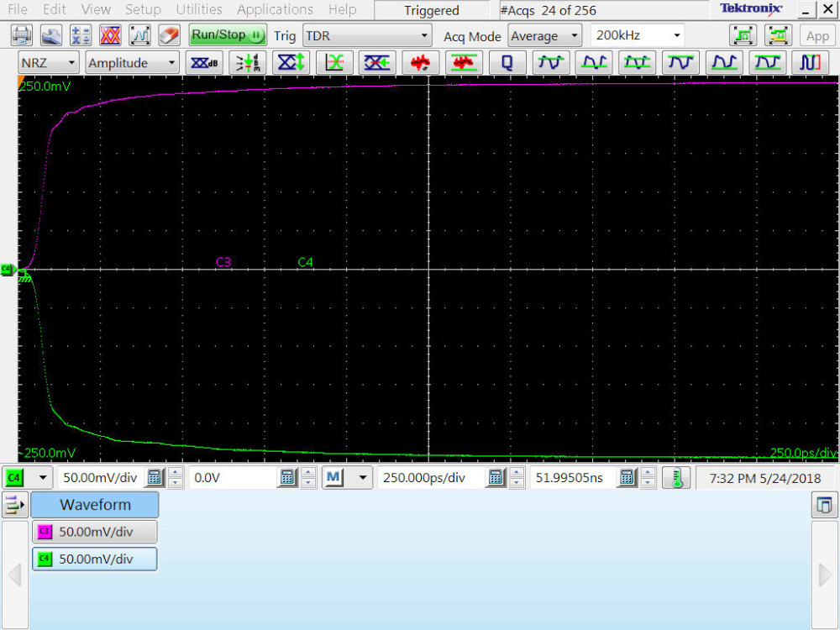Click the #Acqs 24 of 256 counter
Screen dimensions: 840x630
pos(549,10)
